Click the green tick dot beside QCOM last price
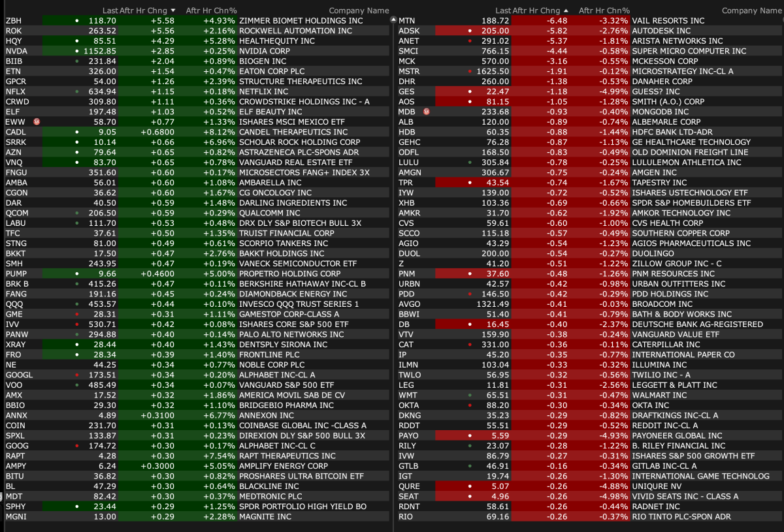784x532 pixels. click(77, 213)
